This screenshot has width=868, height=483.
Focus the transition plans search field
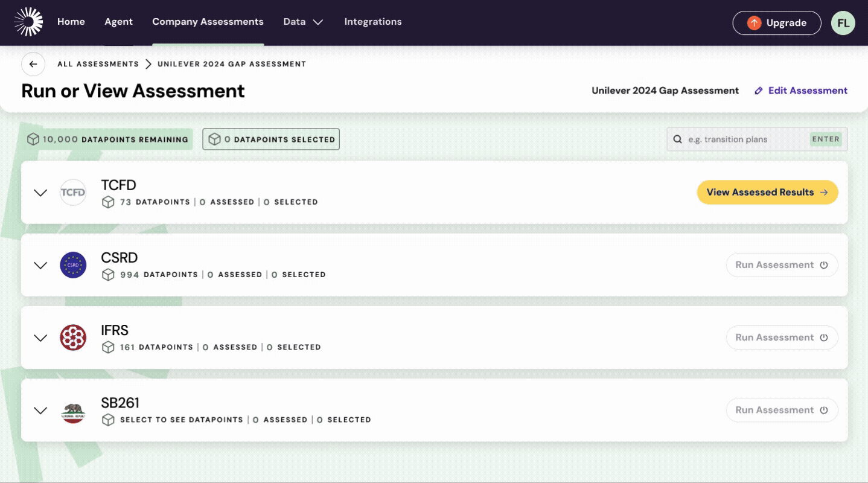745,139
